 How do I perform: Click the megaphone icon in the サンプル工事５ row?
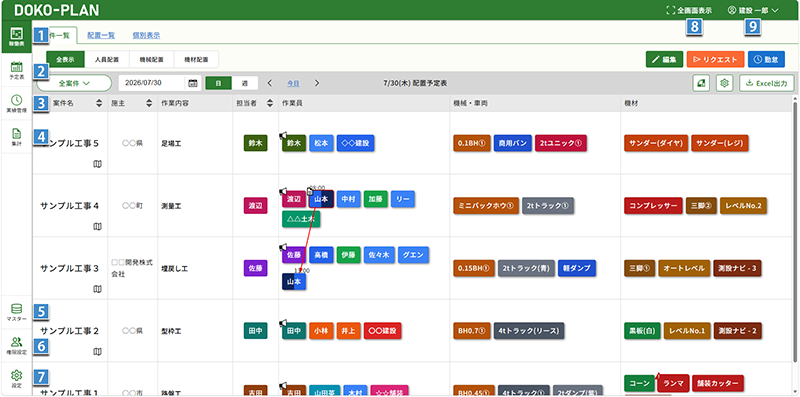point(283,135)
